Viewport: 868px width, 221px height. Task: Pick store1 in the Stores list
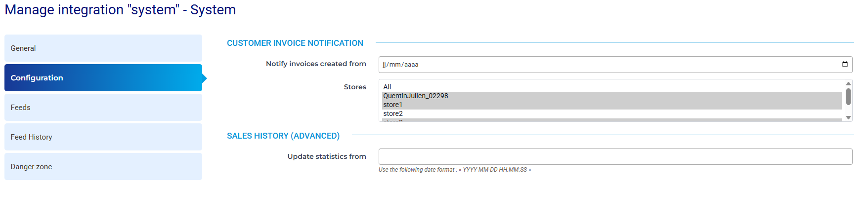coord(612,105)
